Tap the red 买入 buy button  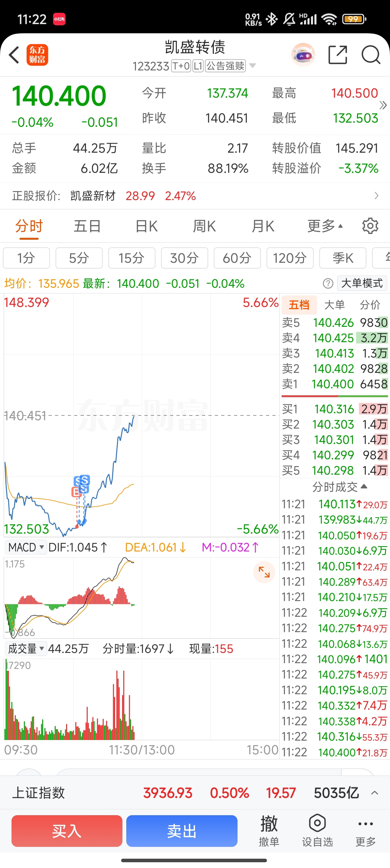tap(67, 831)
